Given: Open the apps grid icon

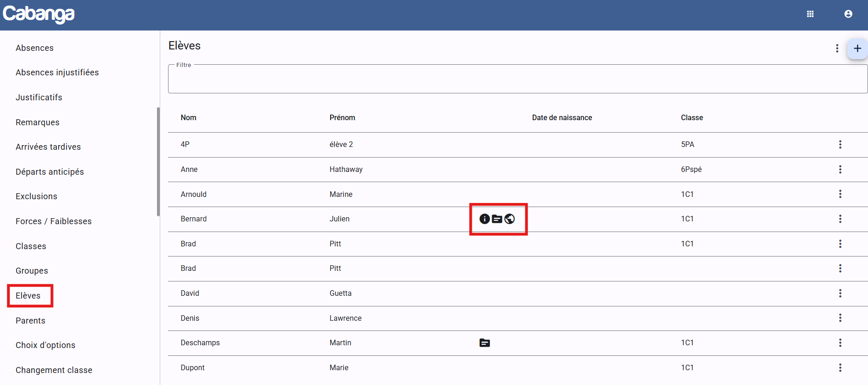Looking at the screenshot, I should 810,14.
